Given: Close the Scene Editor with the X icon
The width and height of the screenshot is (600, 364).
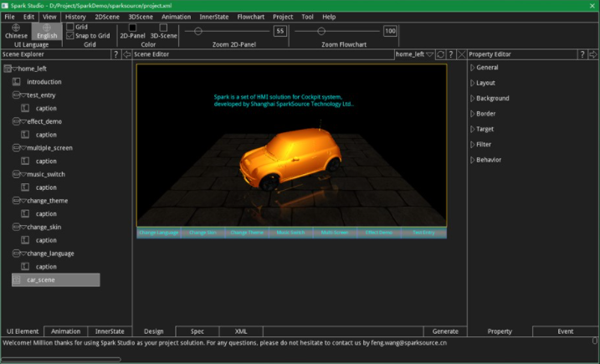Looking at the screenshot, I should click(x=461, y=54).
